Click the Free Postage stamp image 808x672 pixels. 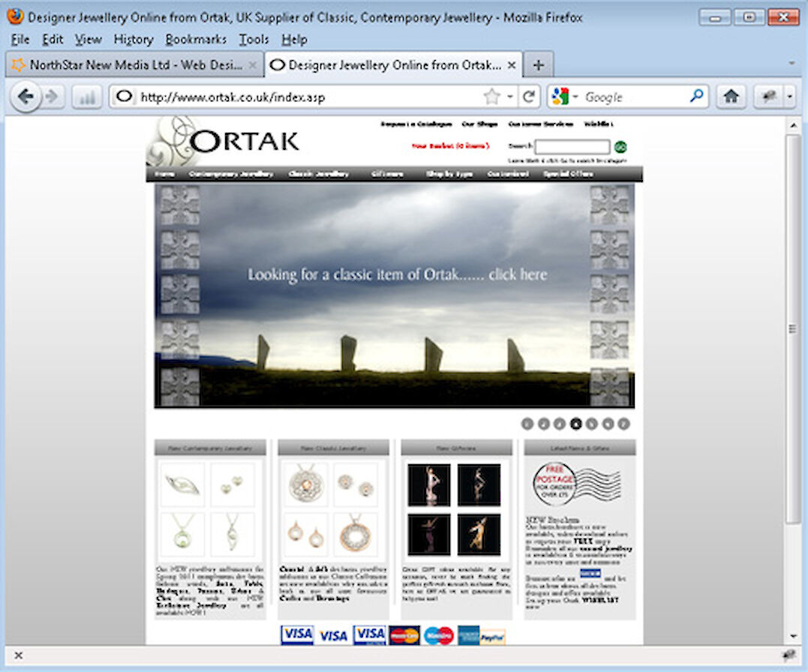[577, 484]
